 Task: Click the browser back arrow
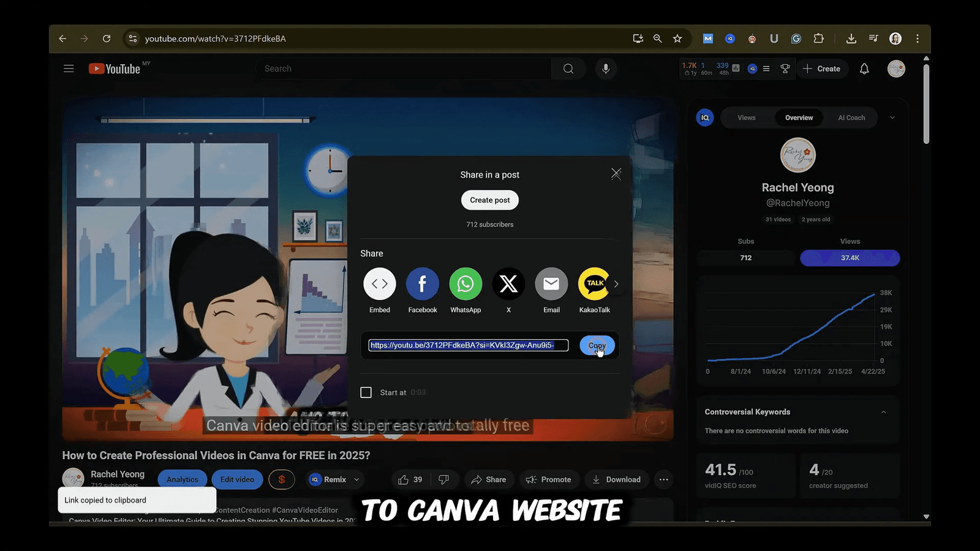[62, 39]
